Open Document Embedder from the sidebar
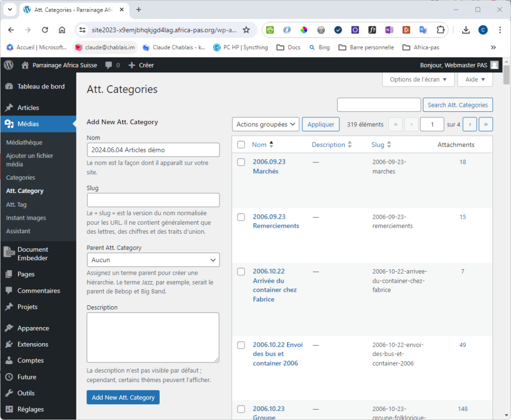Viewport: 511px width, 420px height. [x=32, y=254]
